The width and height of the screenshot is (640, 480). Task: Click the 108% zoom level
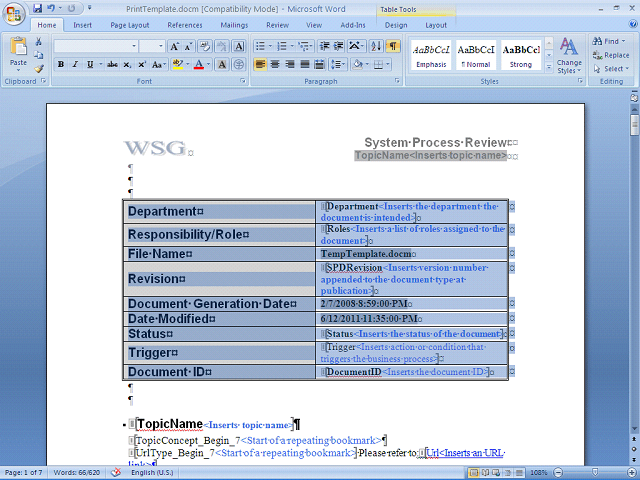(x=538, y=473)
